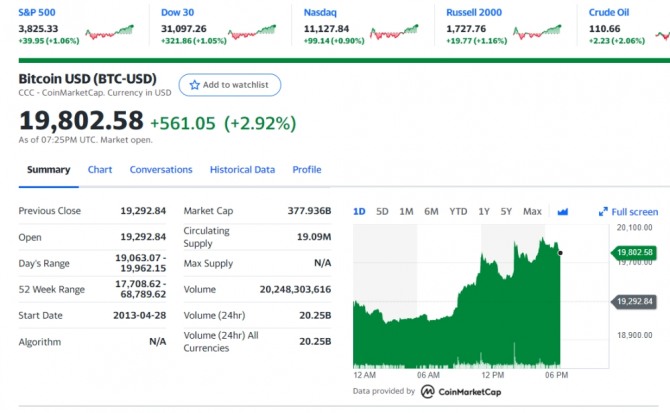
Task: Go to the Conversations tab
Action: click(161, 170)
